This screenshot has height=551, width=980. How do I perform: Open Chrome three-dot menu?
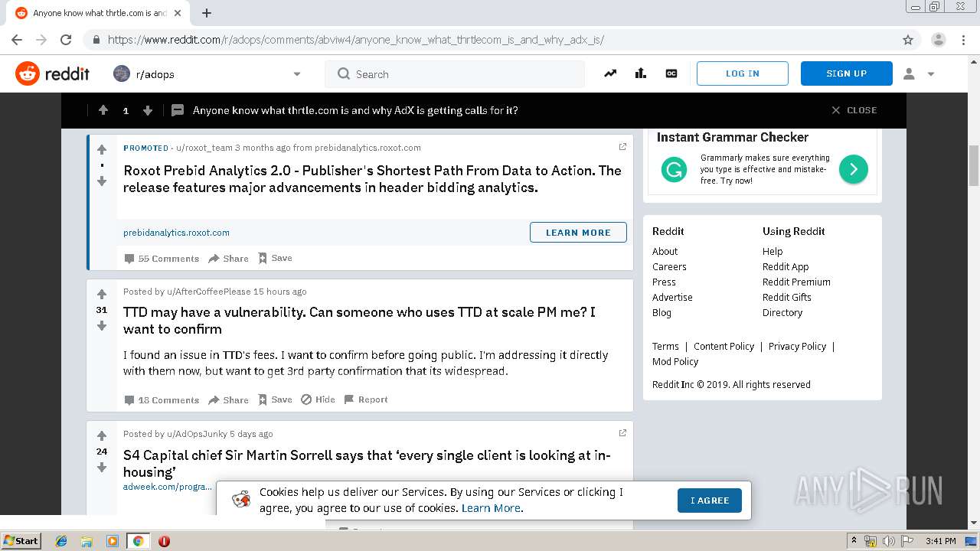pyautogui.click(x=963, y=40)
